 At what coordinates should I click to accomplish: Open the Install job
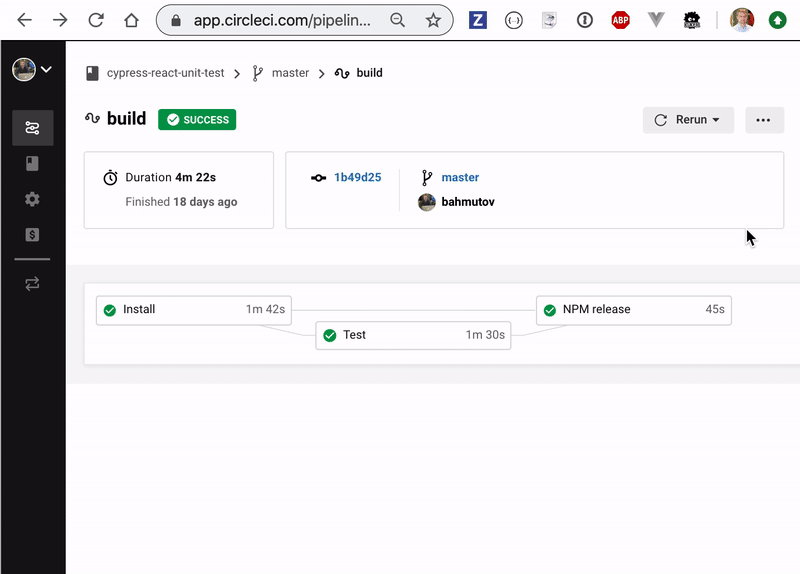coord(194,310)
